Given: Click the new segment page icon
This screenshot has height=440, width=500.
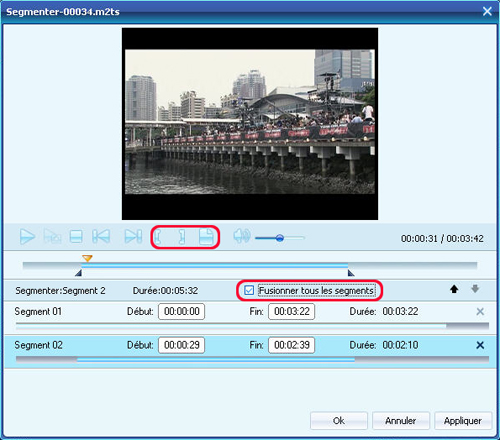Looking at the screenshot, I should [206, 237].
